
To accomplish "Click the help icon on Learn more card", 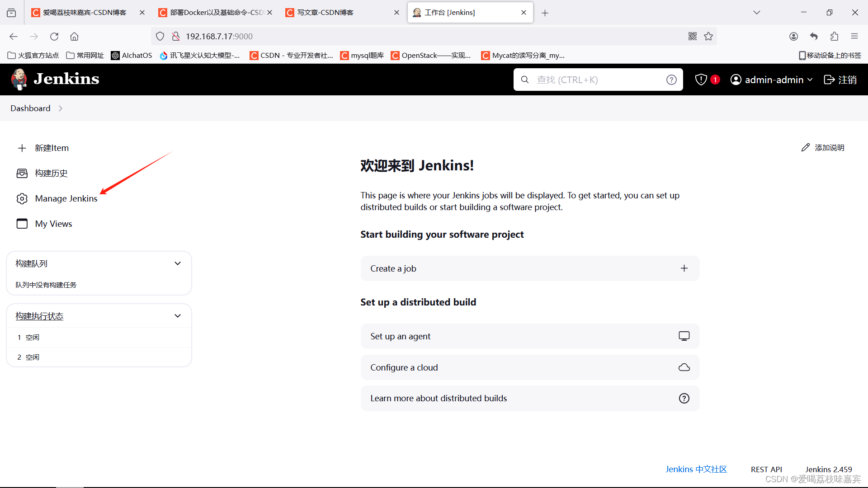I will [x=684, y=398].
